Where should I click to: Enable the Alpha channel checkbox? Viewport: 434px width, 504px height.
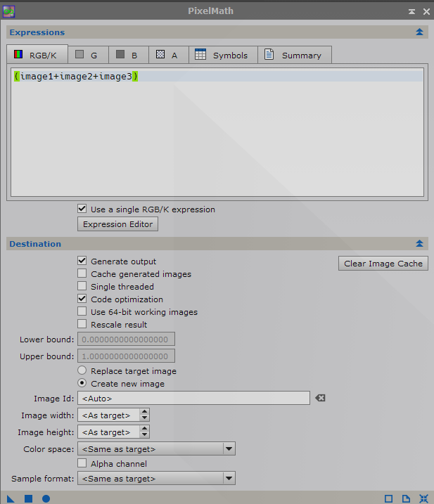pos(82,463)
